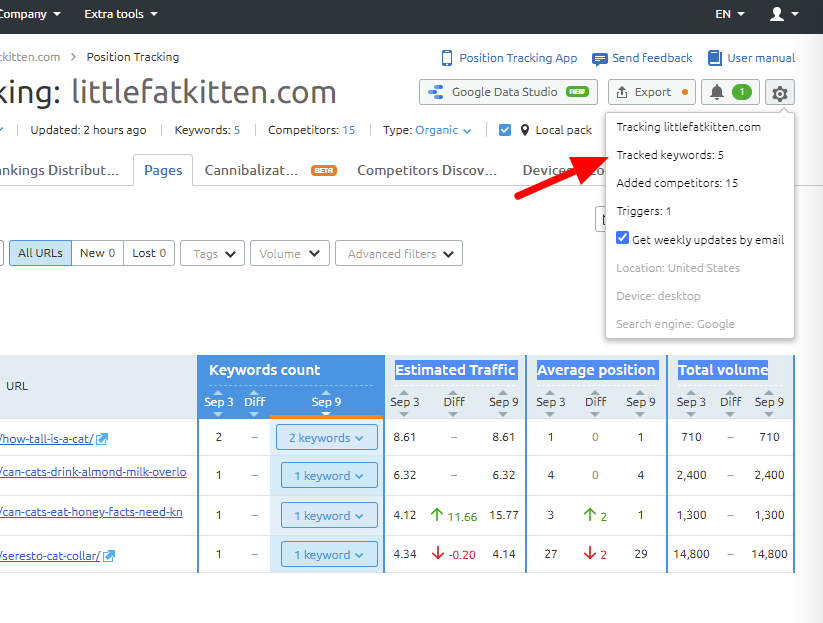
Task: Click Tracked keywords: 5 menu entry
Action: [x=670, y=155]
